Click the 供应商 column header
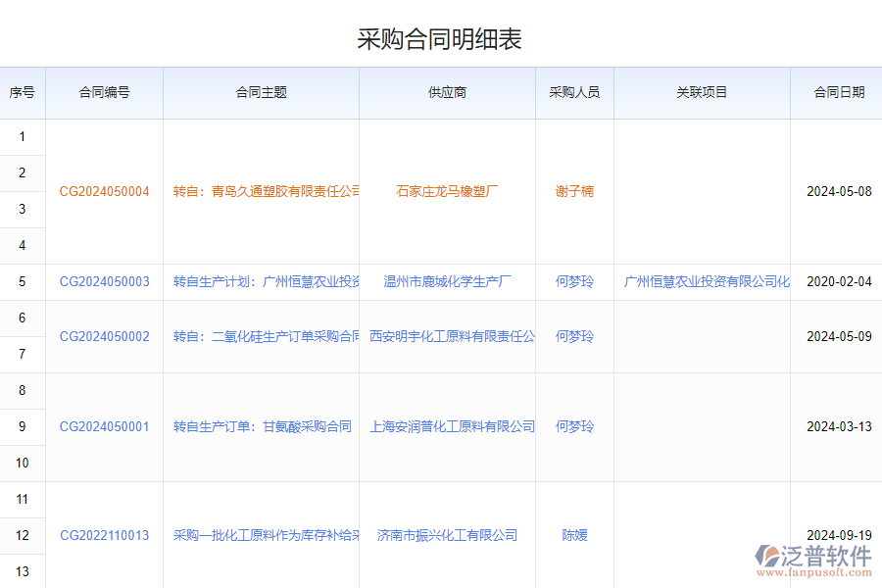 coord(447,92)
